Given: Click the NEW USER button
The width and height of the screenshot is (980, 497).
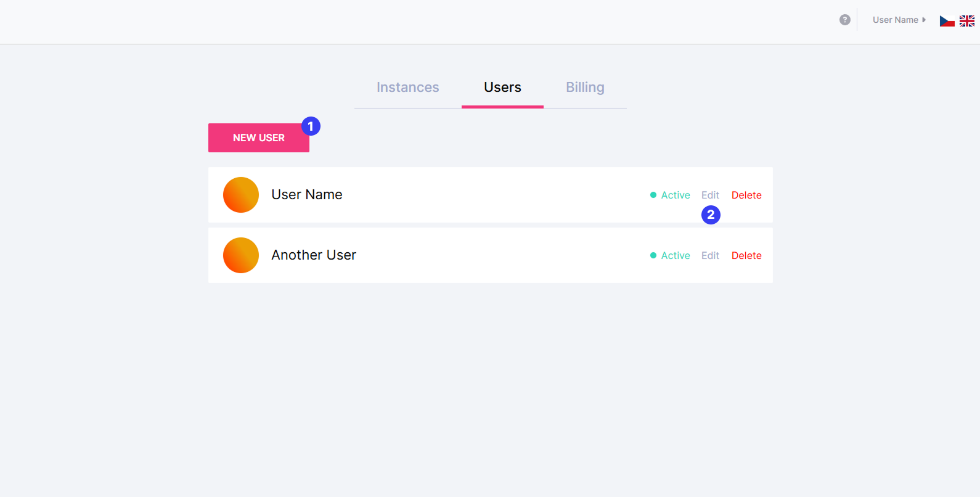Looking at the screenshot, I should tap(259, 138).
